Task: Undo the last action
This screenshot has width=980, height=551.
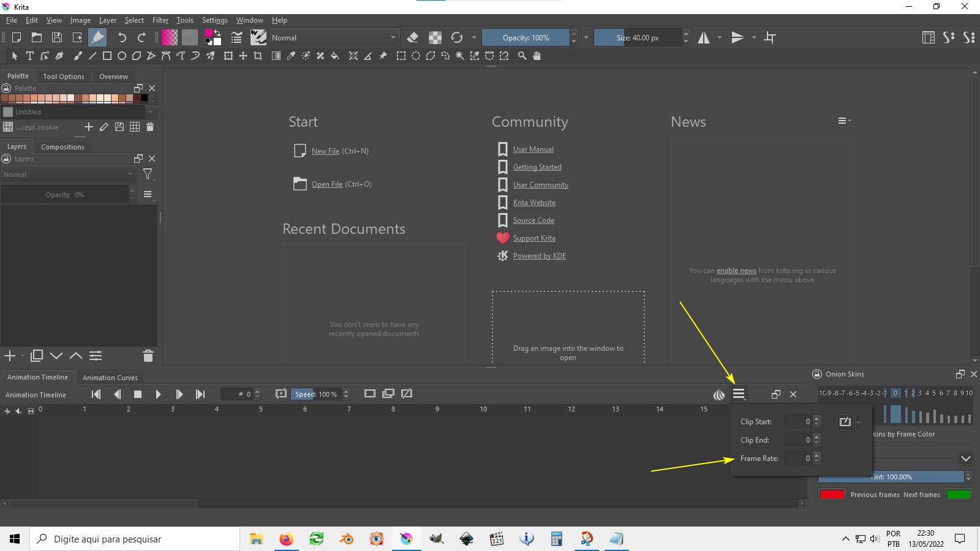Action: [x=122, y=37]
